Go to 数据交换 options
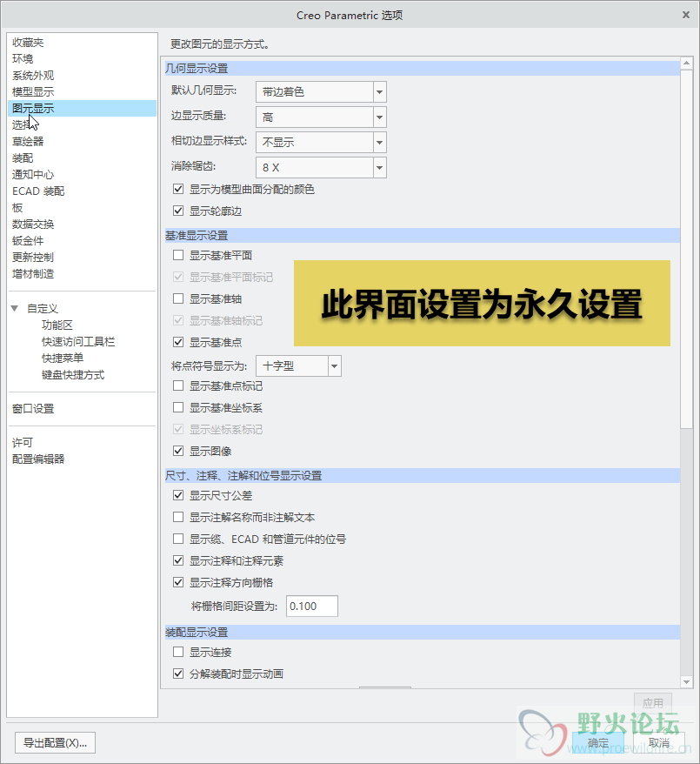 tap(33, 225)
